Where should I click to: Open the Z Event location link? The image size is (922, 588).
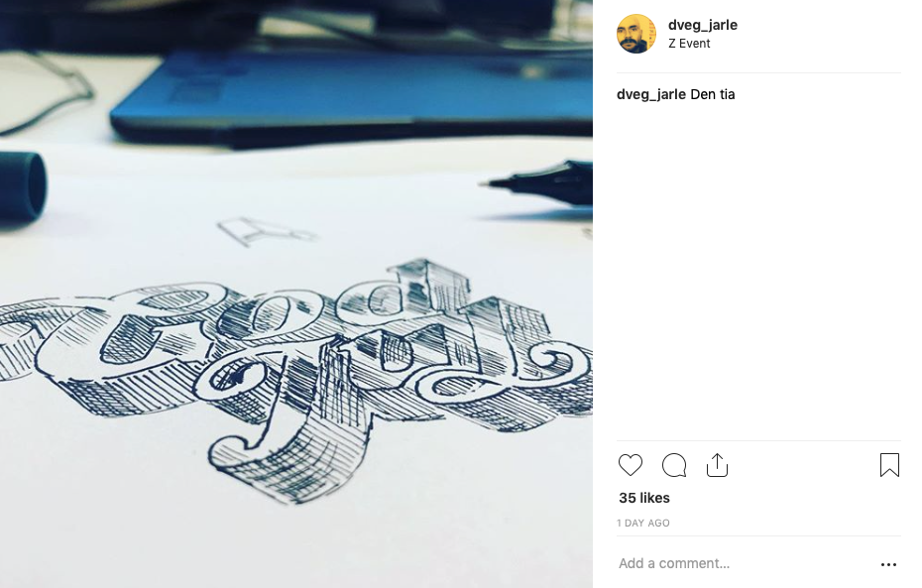(689, 44)
